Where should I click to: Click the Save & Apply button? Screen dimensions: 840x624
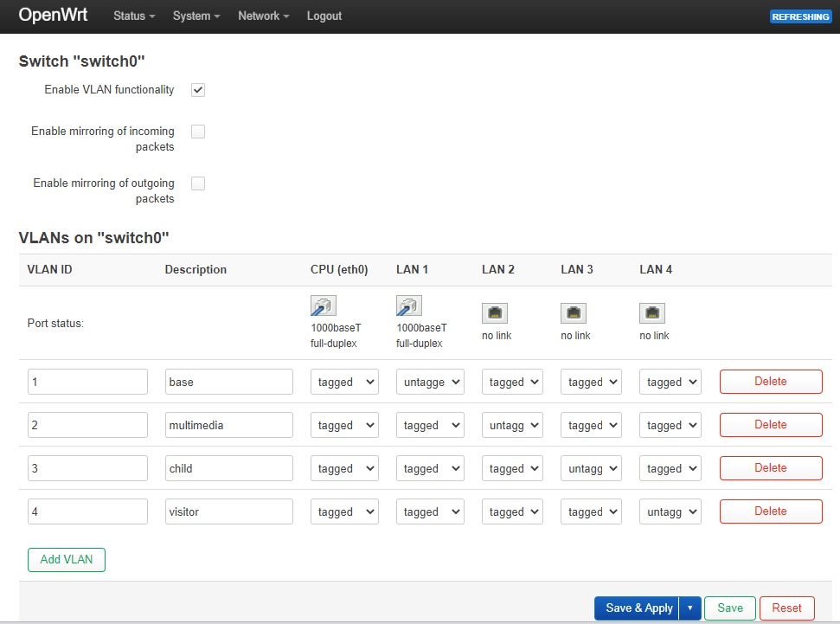tap(637, 608)
